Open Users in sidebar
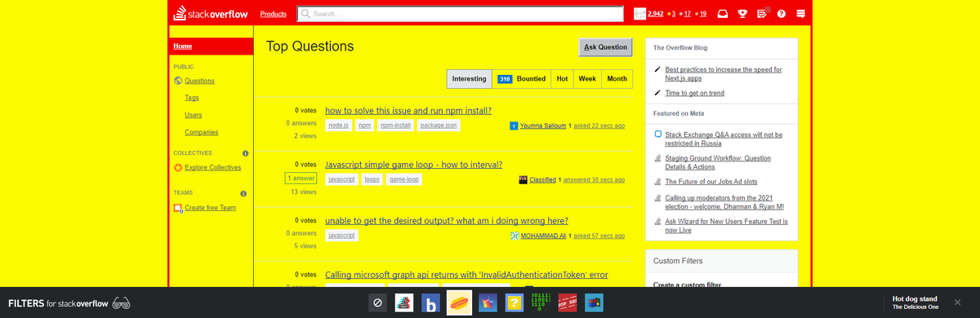This screenshot has width=980, height=318. point(194,115)
